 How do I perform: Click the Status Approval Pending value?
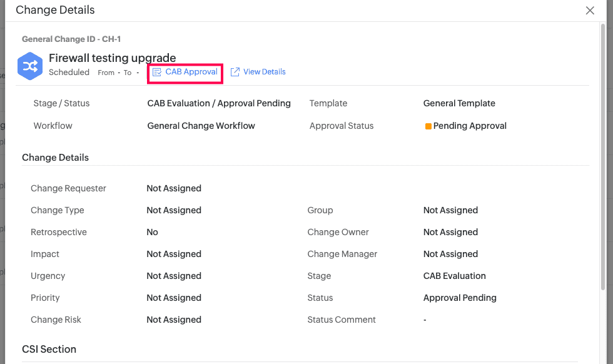460,298
